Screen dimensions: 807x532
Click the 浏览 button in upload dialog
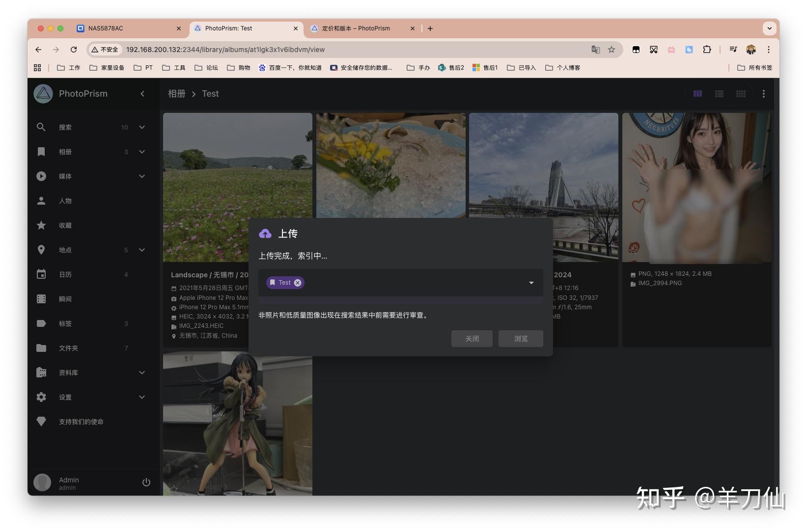520,338
